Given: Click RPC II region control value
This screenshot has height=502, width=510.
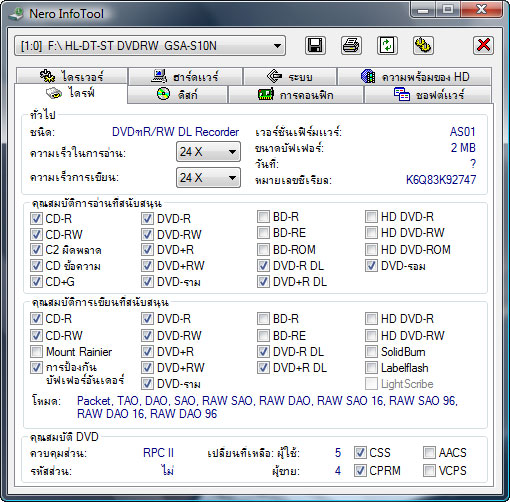Looking at the screenshot, I should (158, 453).
